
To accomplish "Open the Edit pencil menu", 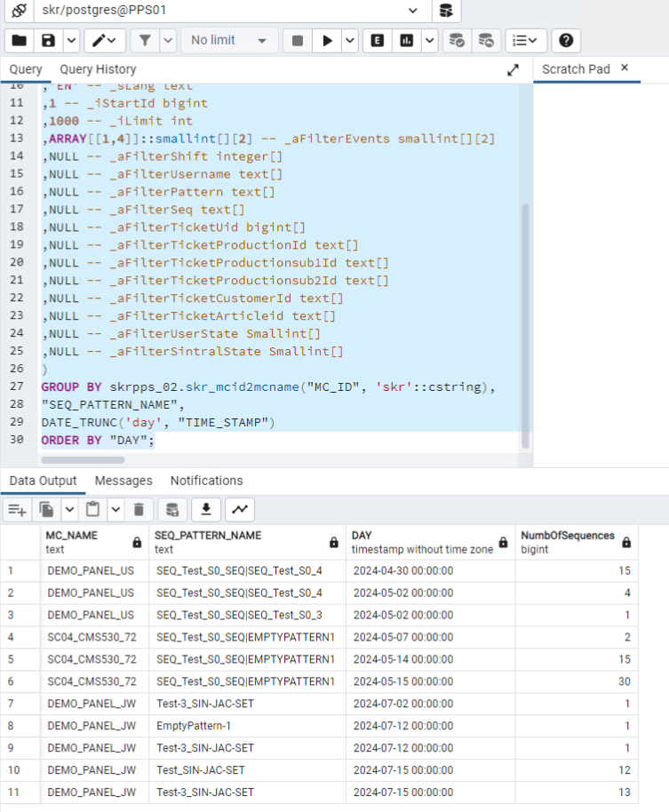I will (x=104, y=40).
